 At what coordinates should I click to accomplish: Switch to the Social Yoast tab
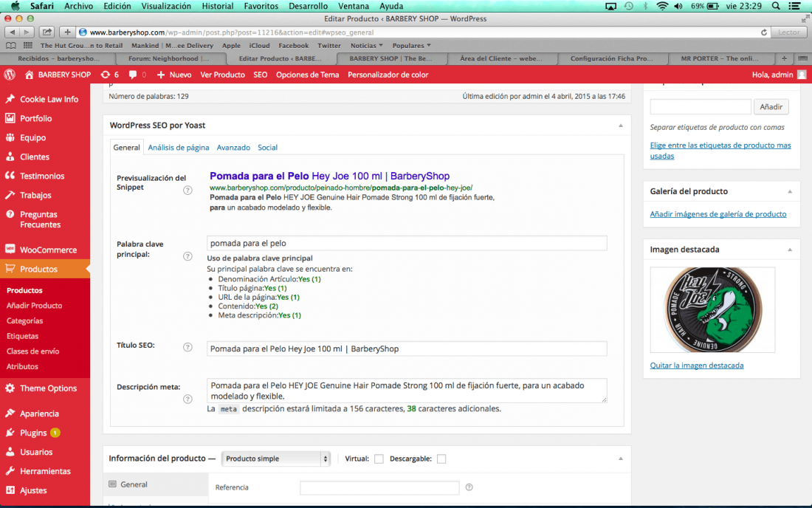point(267,148)
